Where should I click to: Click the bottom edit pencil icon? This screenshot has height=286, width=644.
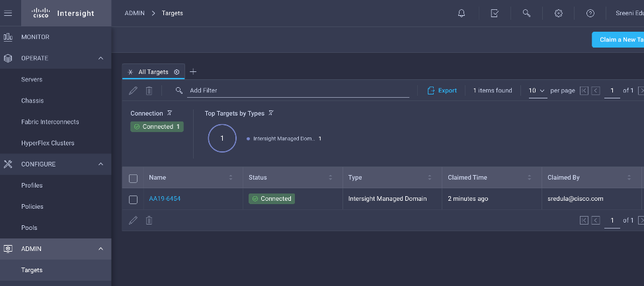click(x=133, y=221)
